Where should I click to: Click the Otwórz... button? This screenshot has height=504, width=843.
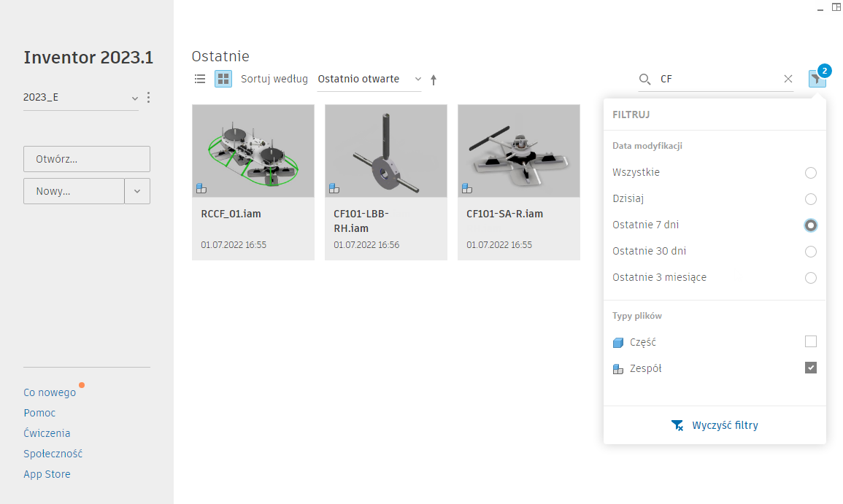(x=87, y=159)
